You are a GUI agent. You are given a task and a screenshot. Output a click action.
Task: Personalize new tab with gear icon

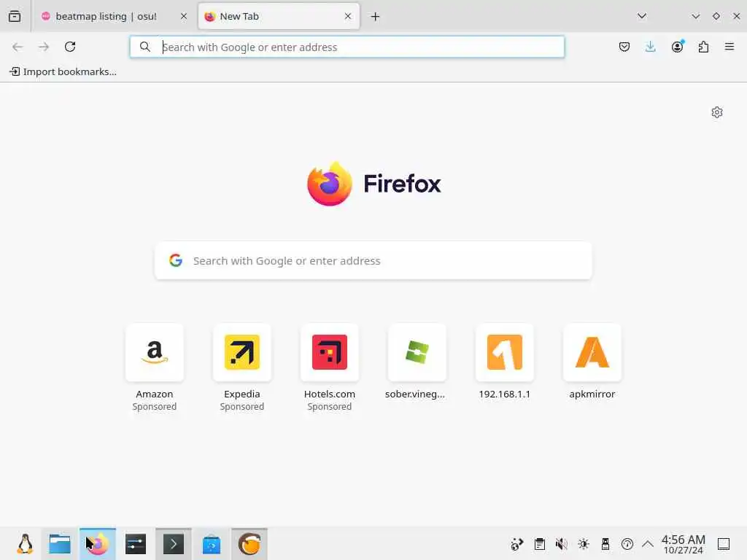717,112
